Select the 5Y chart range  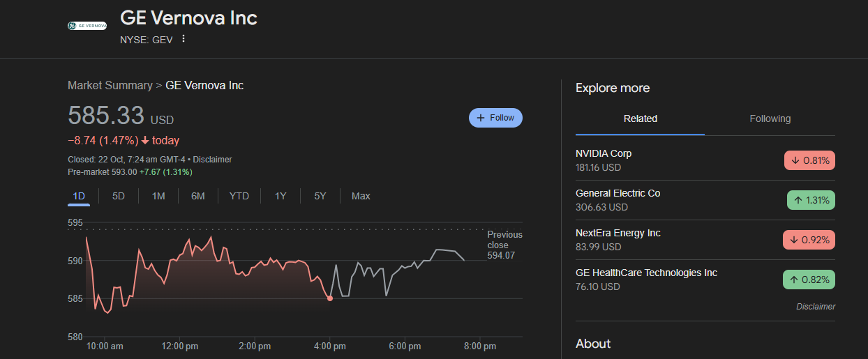click(x=320, y=196)
